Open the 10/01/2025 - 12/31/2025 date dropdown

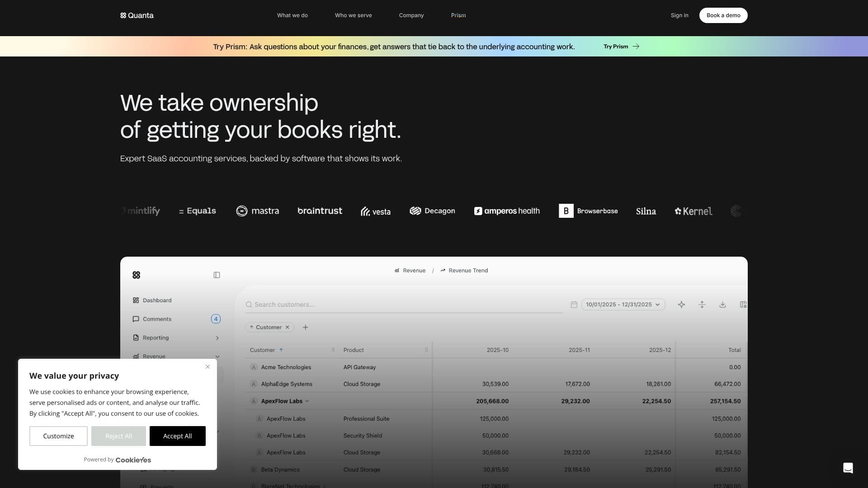pyautogui.click(x=623, y=305)
